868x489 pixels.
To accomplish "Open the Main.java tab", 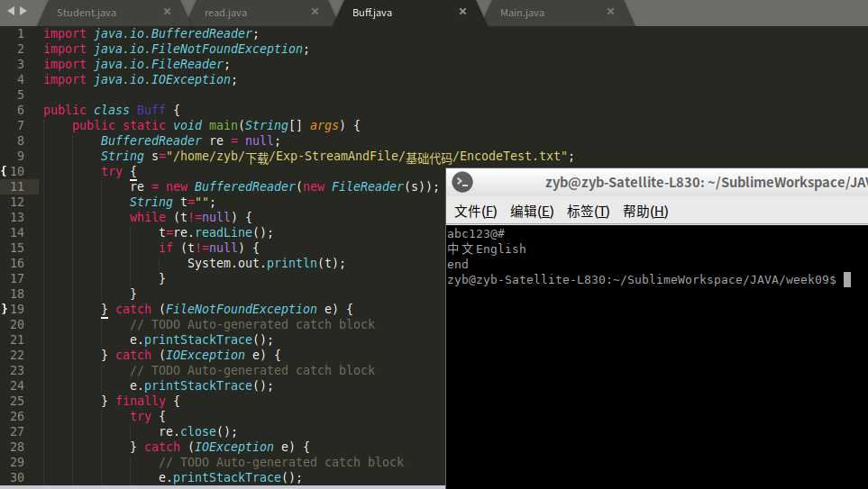I will point(522,13).
